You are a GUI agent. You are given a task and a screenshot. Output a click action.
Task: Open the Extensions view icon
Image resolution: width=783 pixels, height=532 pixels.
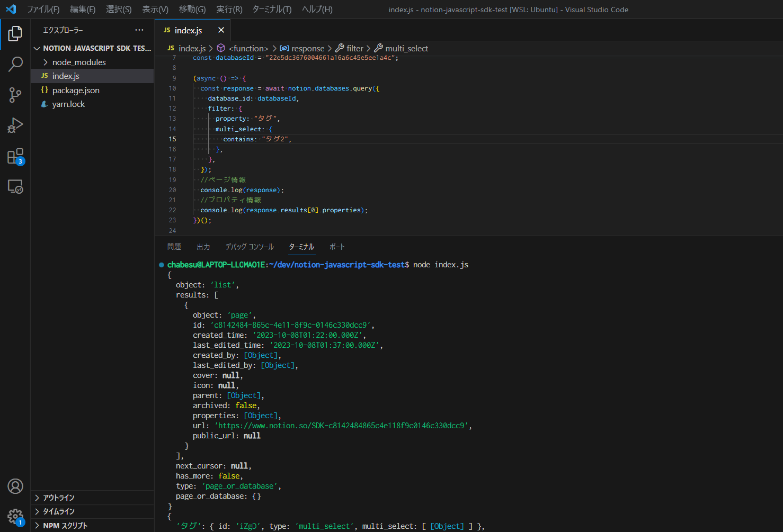15,156
